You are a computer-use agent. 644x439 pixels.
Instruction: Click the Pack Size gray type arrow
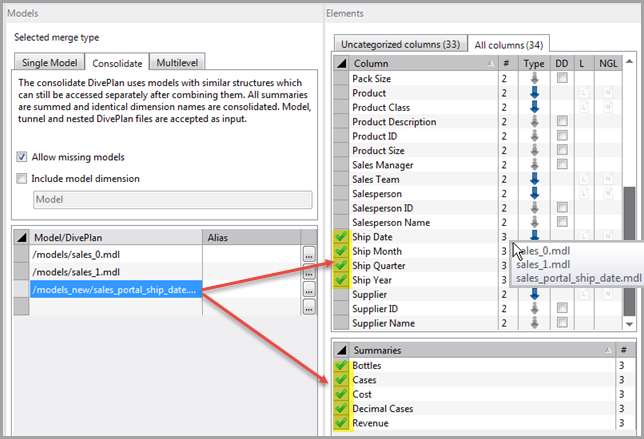tap(533, 78)
